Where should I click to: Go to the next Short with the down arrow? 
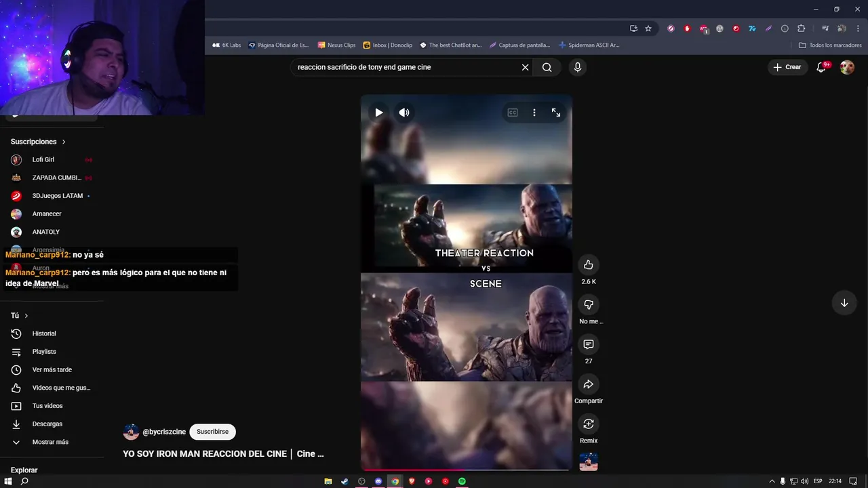[x=844, y=303]
